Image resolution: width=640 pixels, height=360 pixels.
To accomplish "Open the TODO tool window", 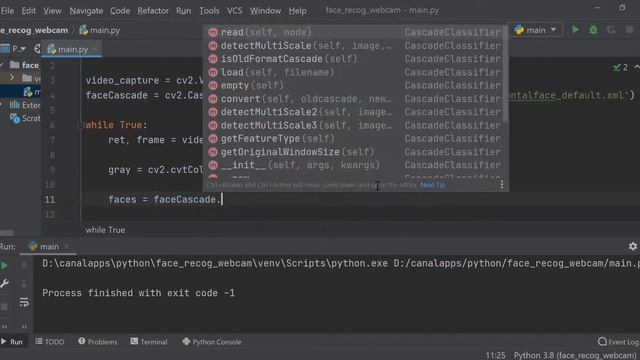I will (49, 342).
